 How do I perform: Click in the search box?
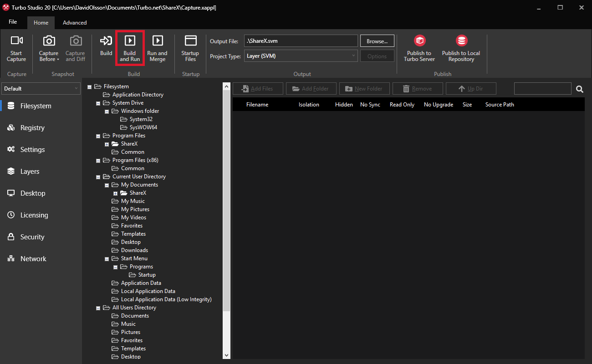click(542, 88)
